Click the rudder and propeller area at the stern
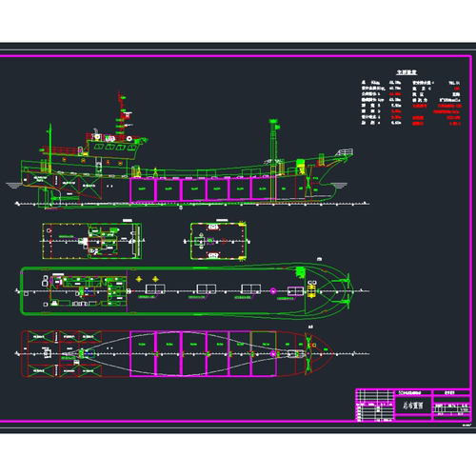Image resolution: width=476 pixels, height=476 pixels. click(51, 197)
